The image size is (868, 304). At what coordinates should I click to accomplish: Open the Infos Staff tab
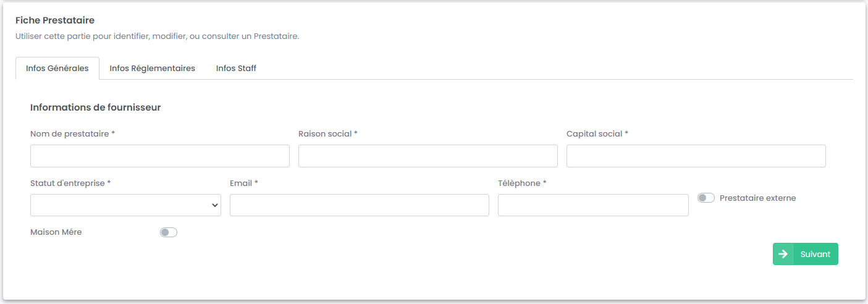236,69
